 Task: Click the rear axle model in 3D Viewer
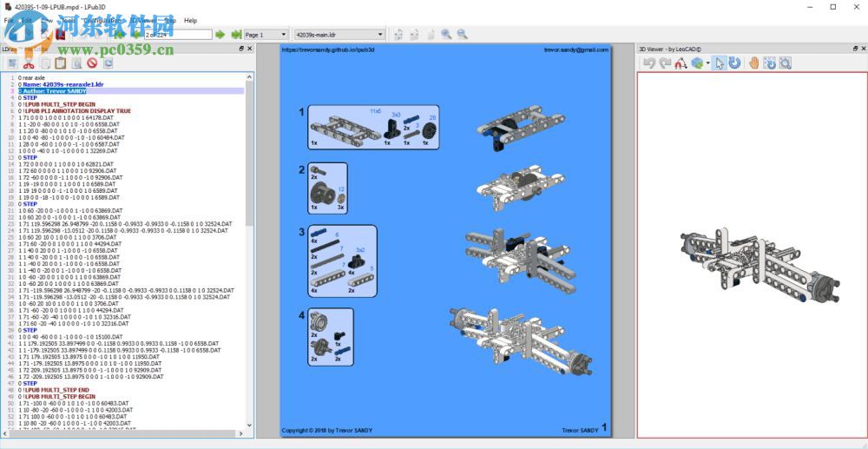point(760,267)
